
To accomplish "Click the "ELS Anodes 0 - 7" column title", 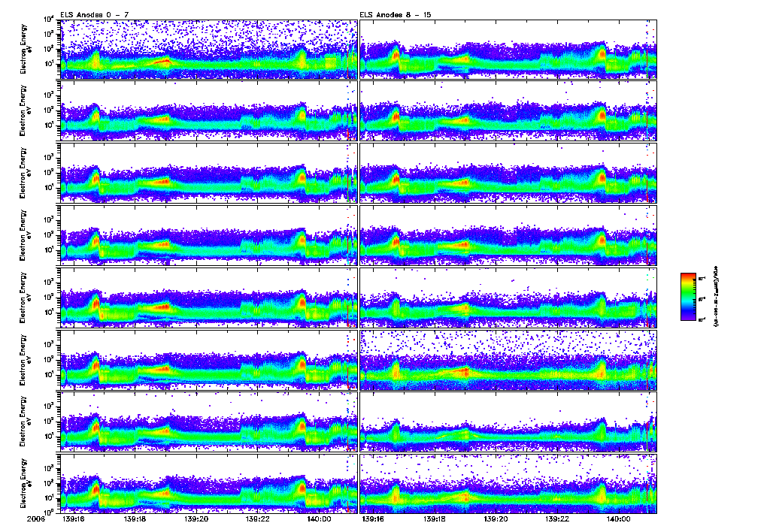I will (94, 15).
